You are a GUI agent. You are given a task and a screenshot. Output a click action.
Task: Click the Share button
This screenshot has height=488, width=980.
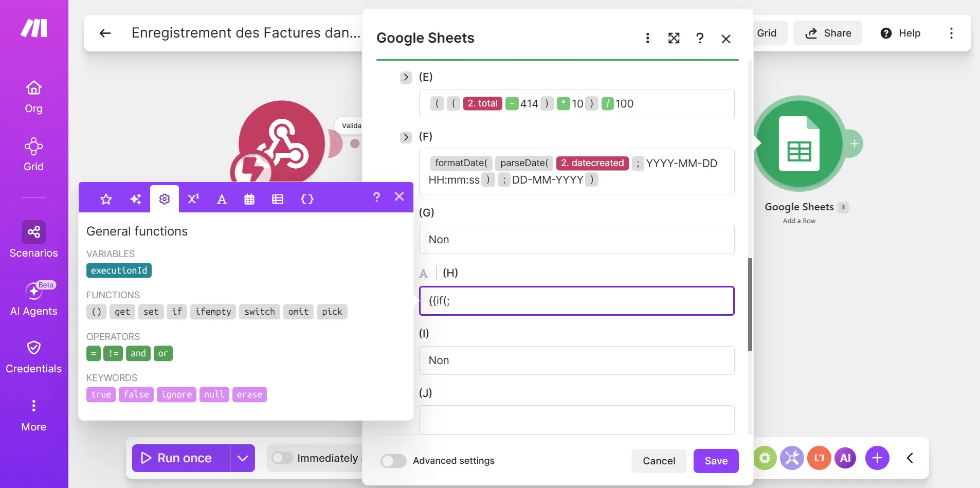pyautogui.click(x=828, y=33)
